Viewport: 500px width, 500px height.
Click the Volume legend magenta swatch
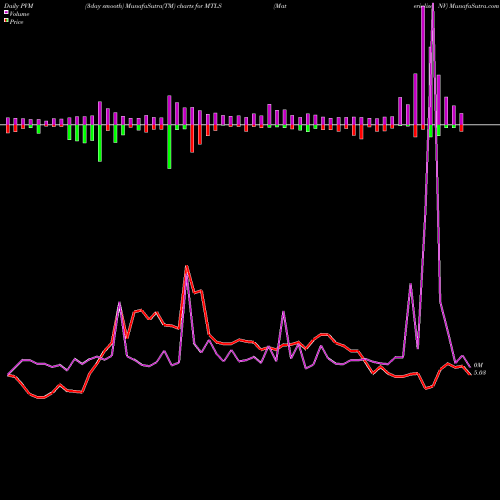tap(6, 12)
